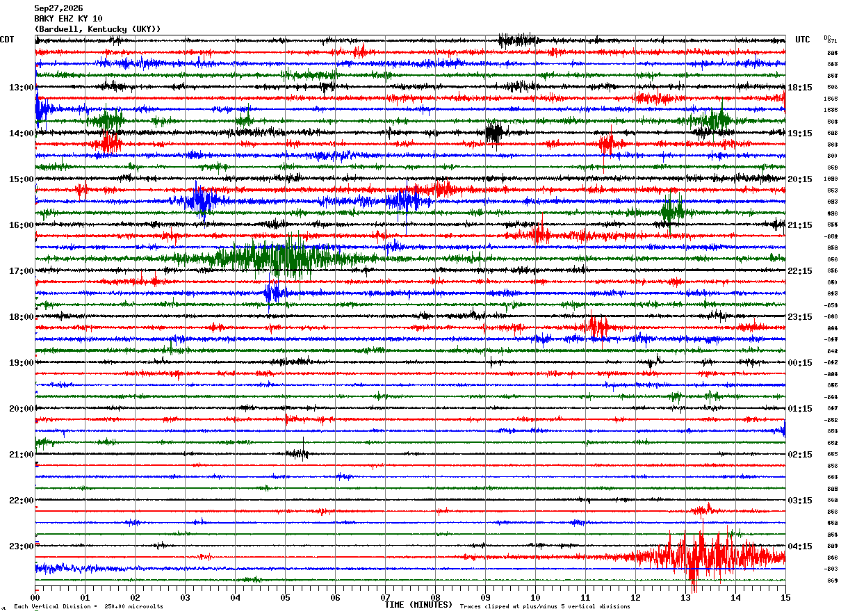Click the CDT timezone heading

pyautogui.click(x=7, y=40)
